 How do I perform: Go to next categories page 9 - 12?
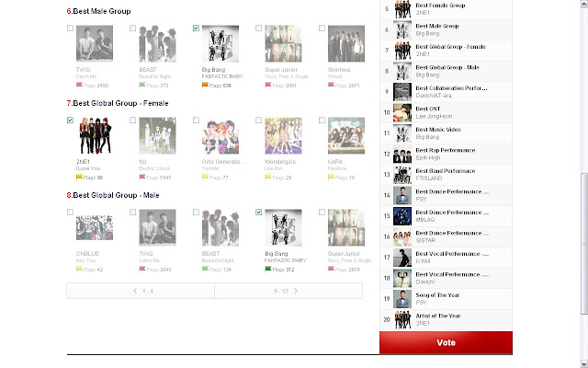(x=288, y=291)
